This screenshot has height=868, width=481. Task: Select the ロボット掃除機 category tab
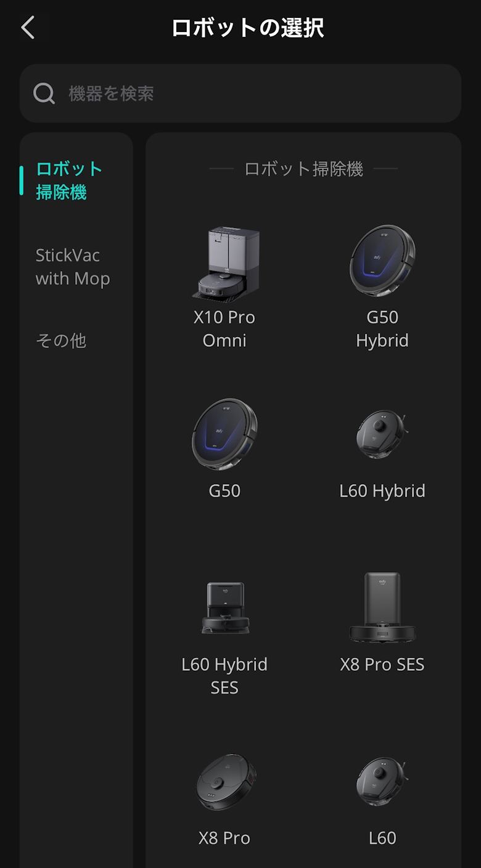[69, 180]
